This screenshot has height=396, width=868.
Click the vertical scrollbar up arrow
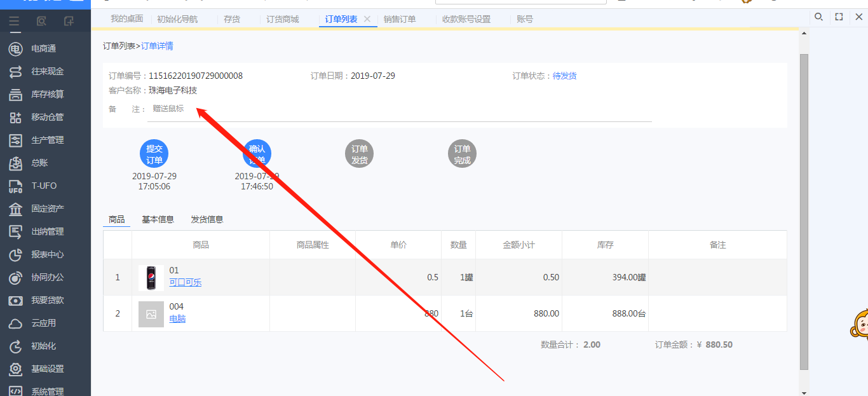pos(804,33)
